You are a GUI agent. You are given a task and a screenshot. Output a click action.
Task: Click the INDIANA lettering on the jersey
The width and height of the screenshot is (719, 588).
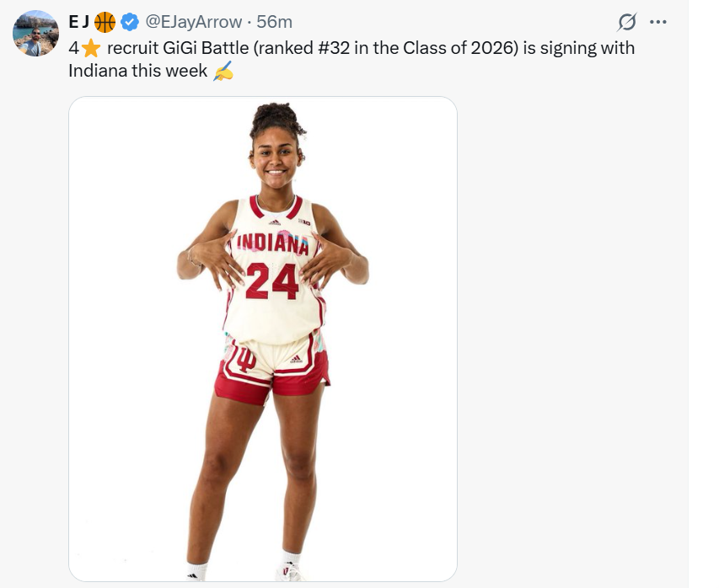coord(272,243)
